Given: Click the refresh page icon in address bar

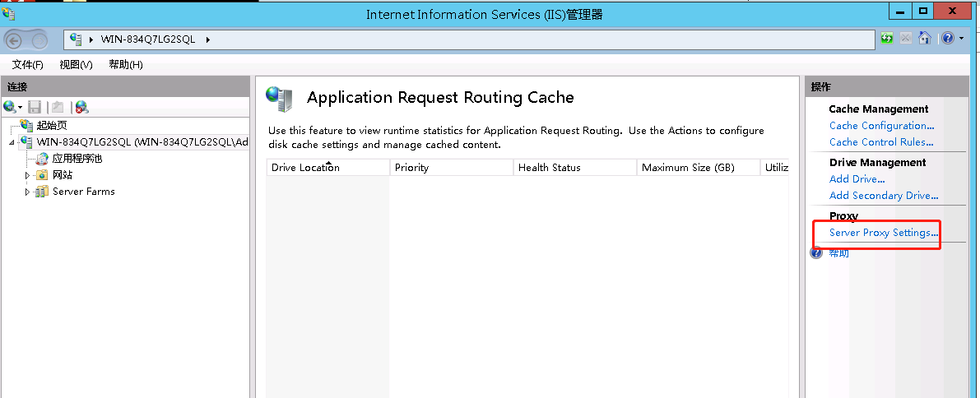Looking at the screenshot, I should pos(887,38).
